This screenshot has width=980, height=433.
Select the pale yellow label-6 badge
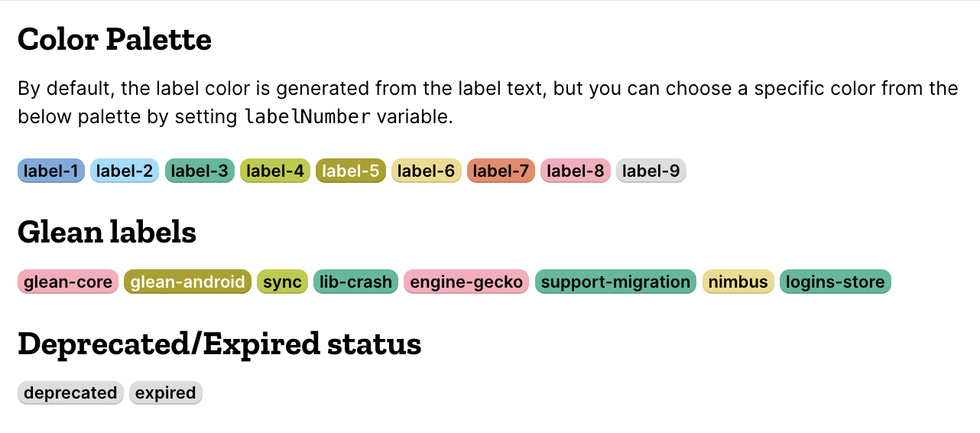coord(427,171)
